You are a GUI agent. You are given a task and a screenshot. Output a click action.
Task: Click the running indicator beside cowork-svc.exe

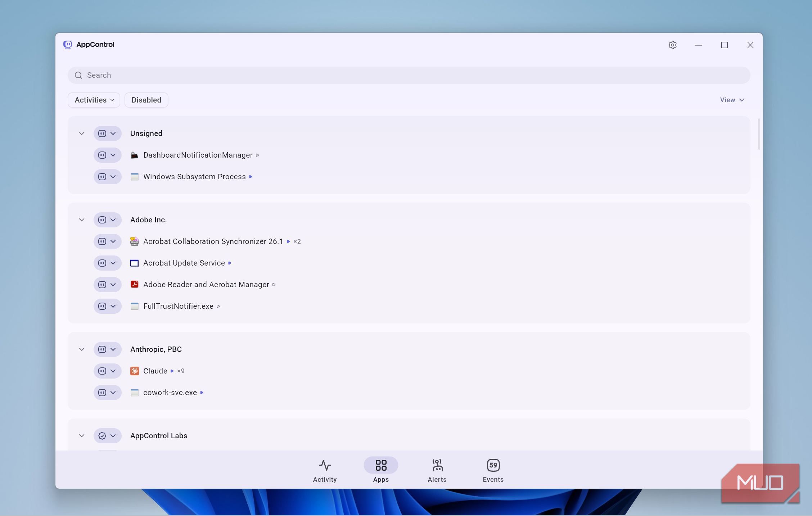pos(202,393)
